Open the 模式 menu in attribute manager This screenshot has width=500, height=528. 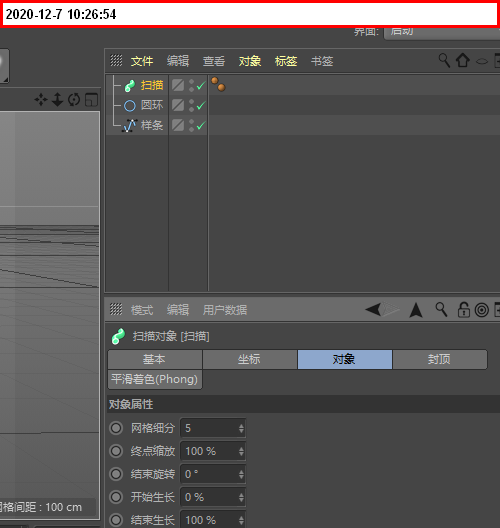pyautogui.click(x=142, y=310)
